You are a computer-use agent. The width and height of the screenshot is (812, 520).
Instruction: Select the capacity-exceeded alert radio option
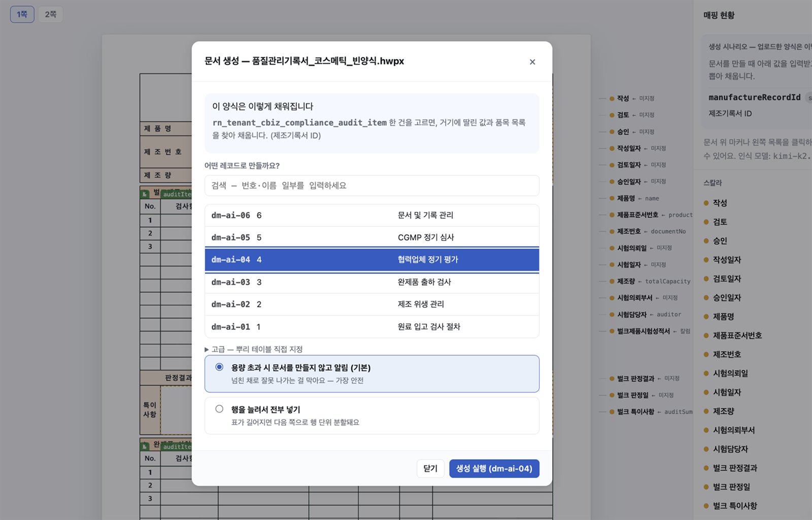pyautogui.click(x=219, y=367)
